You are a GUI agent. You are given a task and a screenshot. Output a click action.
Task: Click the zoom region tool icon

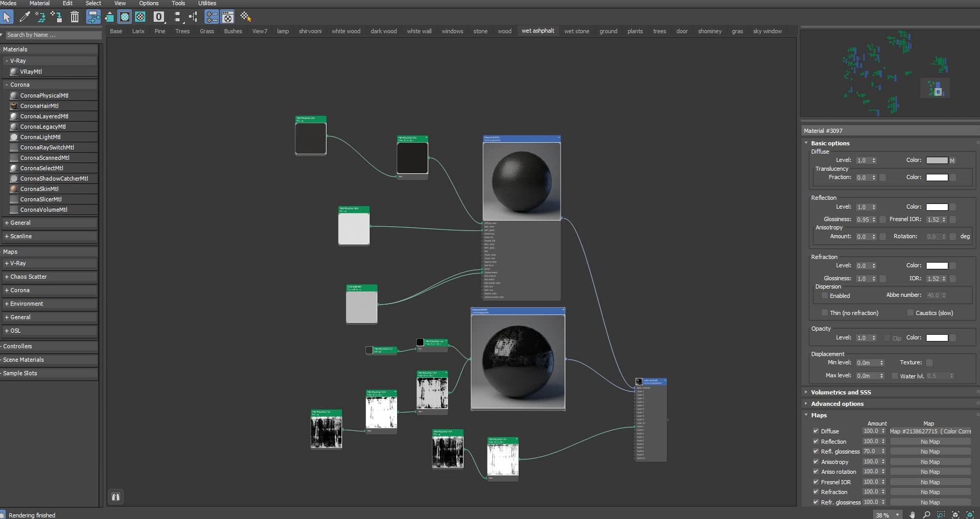coord(941,515)
